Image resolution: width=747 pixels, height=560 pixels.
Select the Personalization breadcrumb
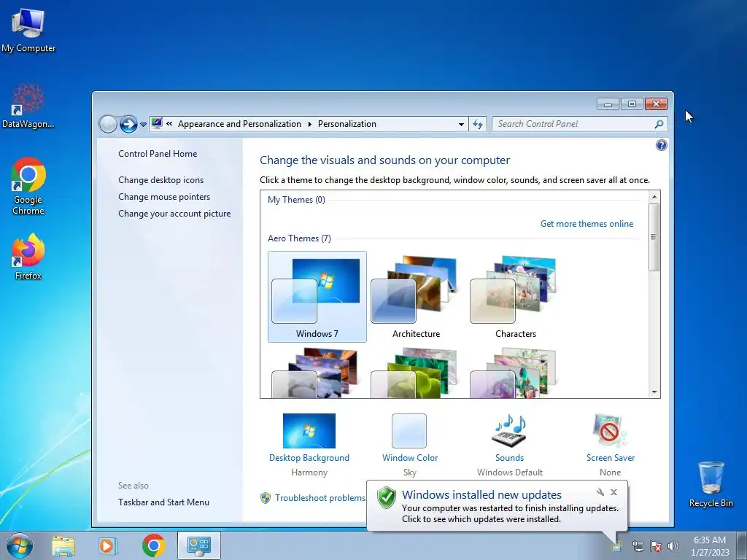(347, 124)
